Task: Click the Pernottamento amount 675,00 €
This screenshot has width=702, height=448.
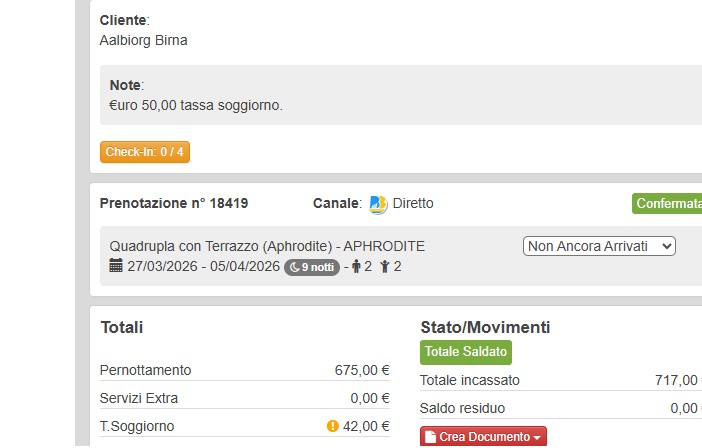Action: tap(362, 370)
